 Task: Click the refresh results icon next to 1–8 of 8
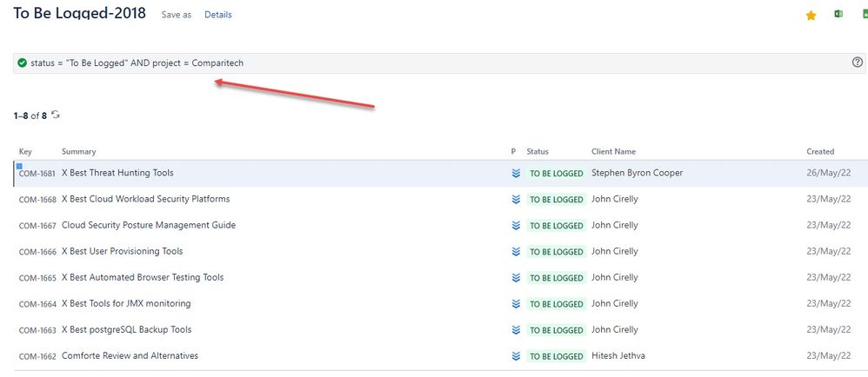pos(56,115)
